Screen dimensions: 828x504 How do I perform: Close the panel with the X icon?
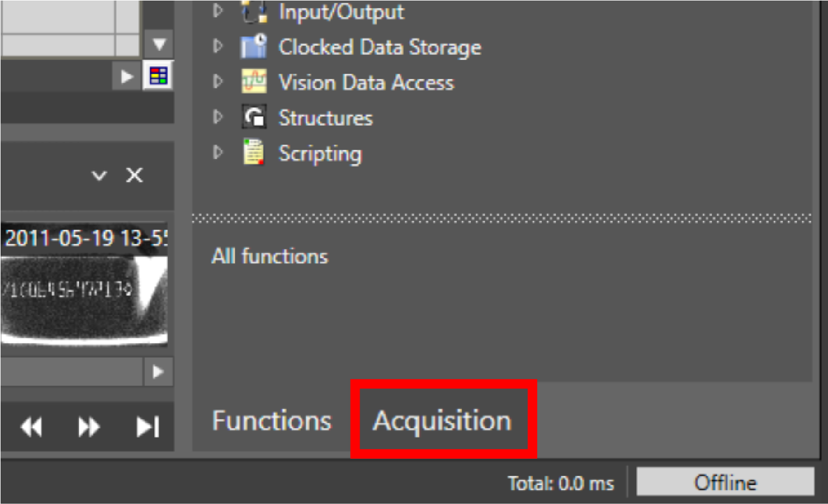coord(134,175)
